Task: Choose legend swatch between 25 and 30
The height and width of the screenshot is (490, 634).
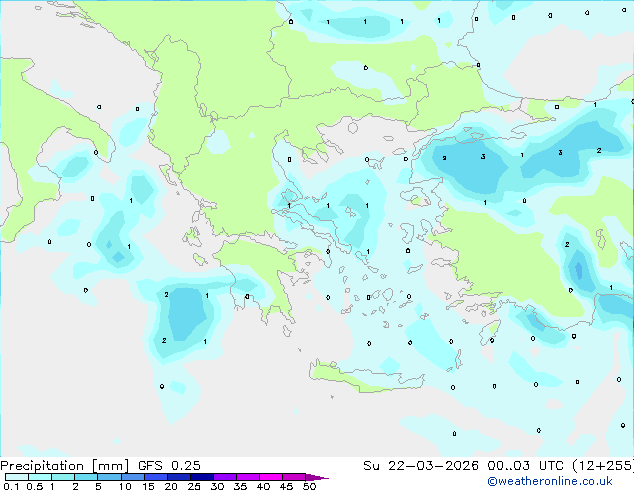Action: (x=202, y=477)
